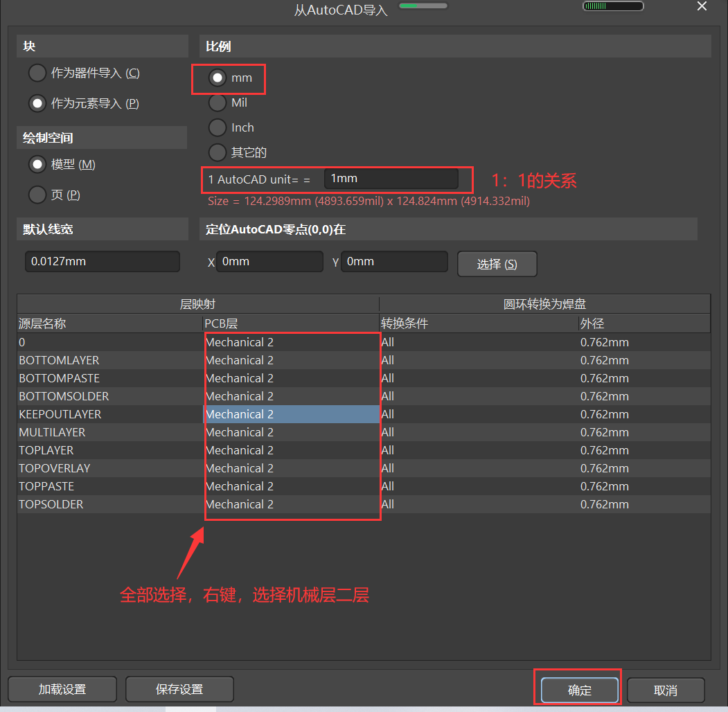The width and height of the screenshot is (728, 712).
Task: Click 保存设置 button
Action: coord(179,689)
